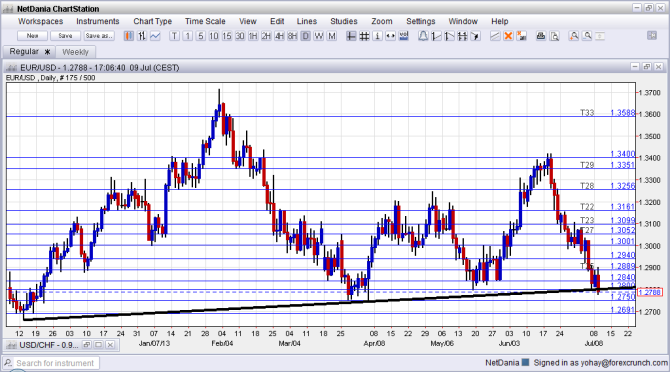Image resolution: width=670 pixels, height=372 pixels.
Task: Select the 4H time scale button
Action: [279, 36]
